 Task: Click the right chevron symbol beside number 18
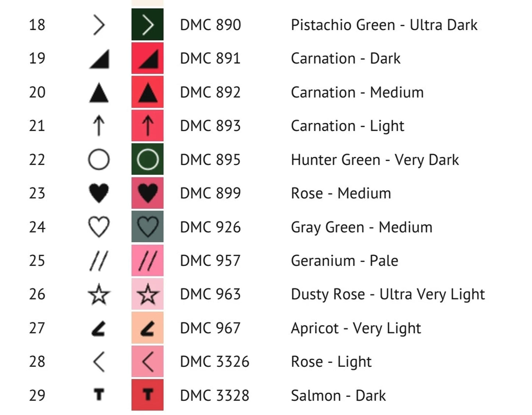pos(99,25)
